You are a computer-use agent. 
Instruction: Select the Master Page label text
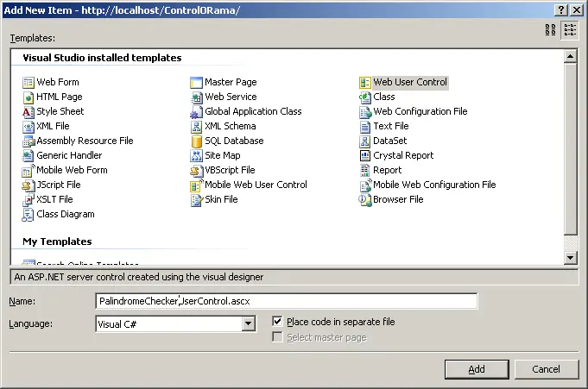231,82
